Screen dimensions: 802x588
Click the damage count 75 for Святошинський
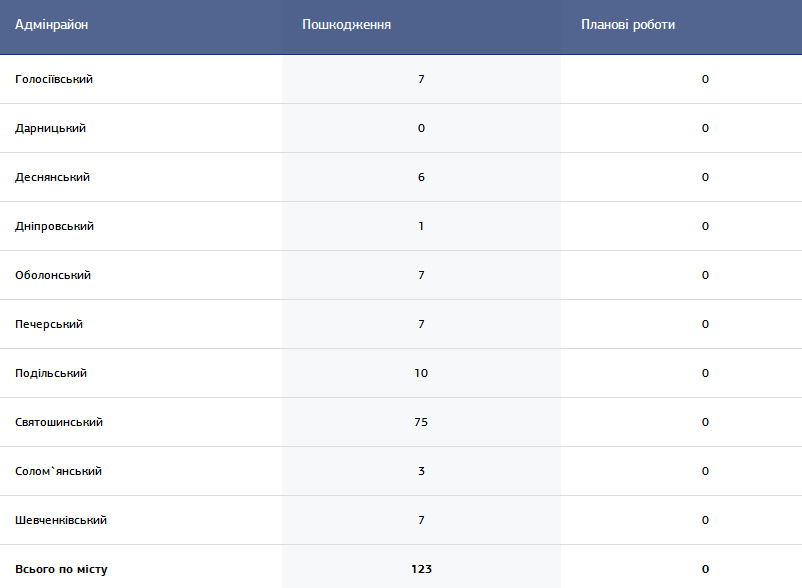tap(421, 422)
